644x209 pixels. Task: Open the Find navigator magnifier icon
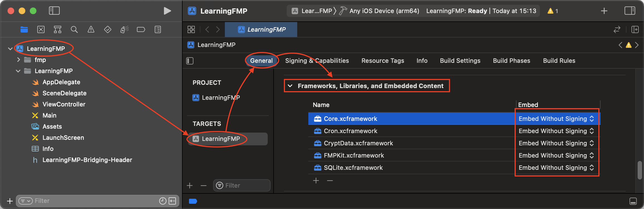pos(74,29)
